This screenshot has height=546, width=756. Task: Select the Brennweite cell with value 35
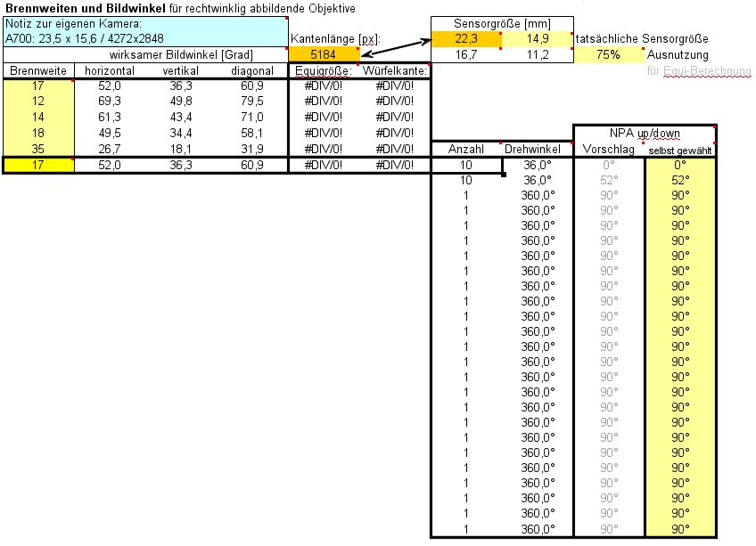coord(38,148)
